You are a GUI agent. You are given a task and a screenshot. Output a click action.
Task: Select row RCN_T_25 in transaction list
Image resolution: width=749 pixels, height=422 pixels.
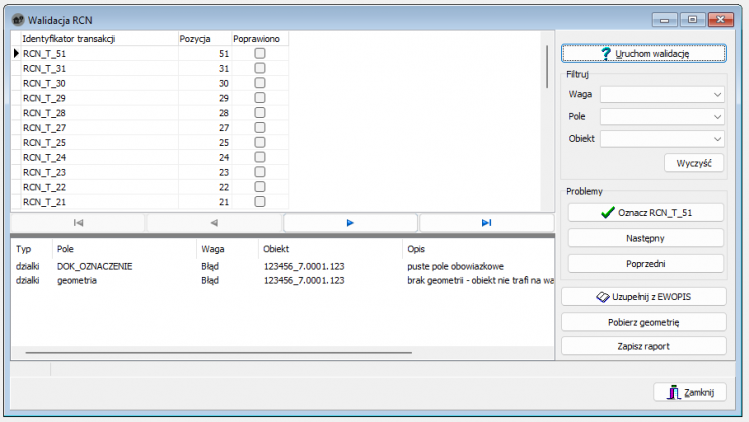pos(150,142)
